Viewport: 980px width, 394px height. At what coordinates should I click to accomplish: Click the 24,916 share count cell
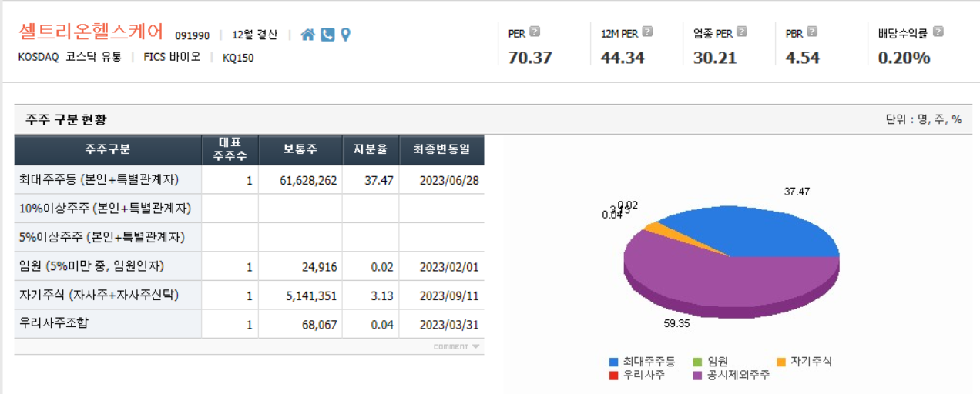(300, 267)
